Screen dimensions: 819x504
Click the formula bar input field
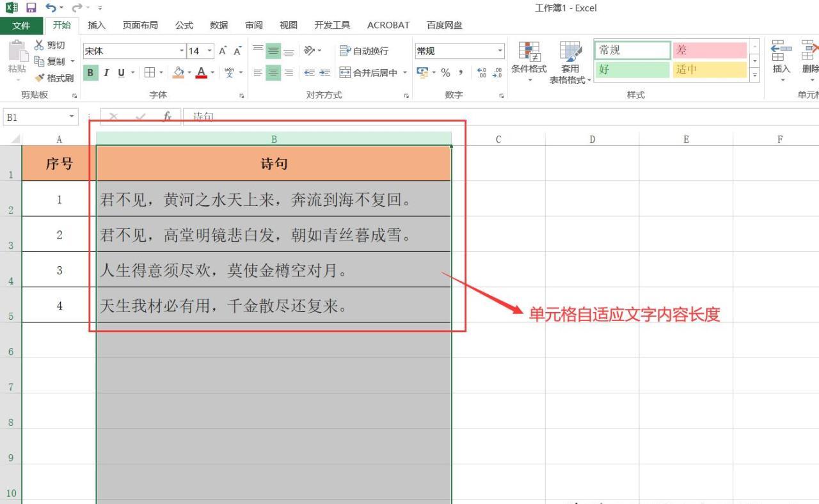click(501, 117)
